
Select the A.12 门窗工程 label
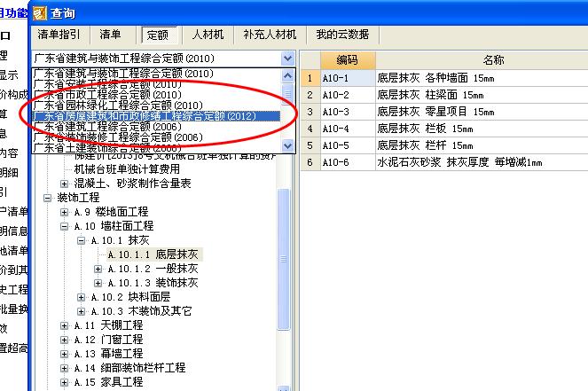tap(108, 340)
